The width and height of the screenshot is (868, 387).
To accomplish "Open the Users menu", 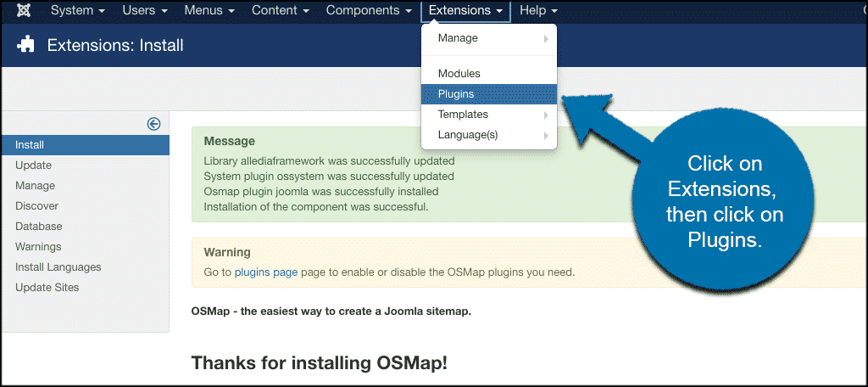I will [x=145, y=10].
